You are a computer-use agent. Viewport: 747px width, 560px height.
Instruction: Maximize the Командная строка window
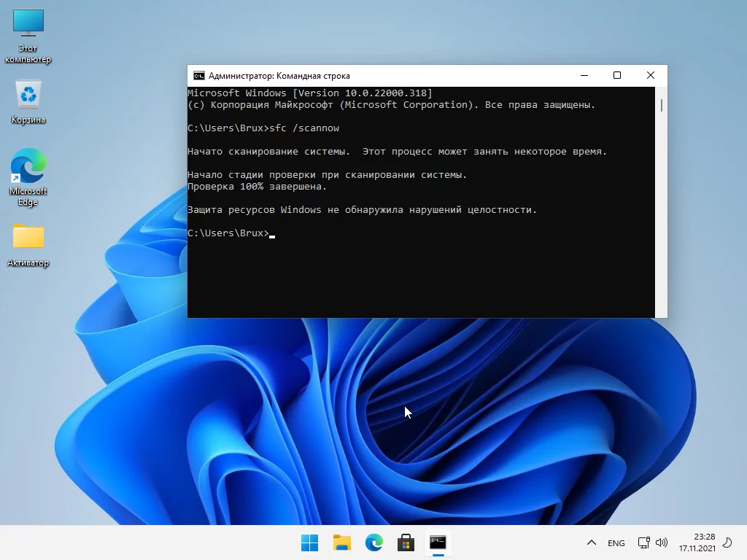617,76
